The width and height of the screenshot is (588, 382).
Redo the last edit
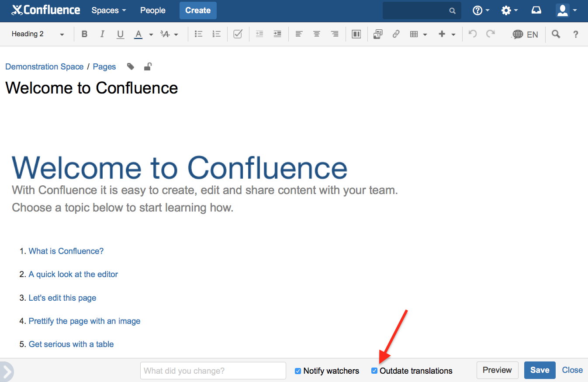click(491, 34)
